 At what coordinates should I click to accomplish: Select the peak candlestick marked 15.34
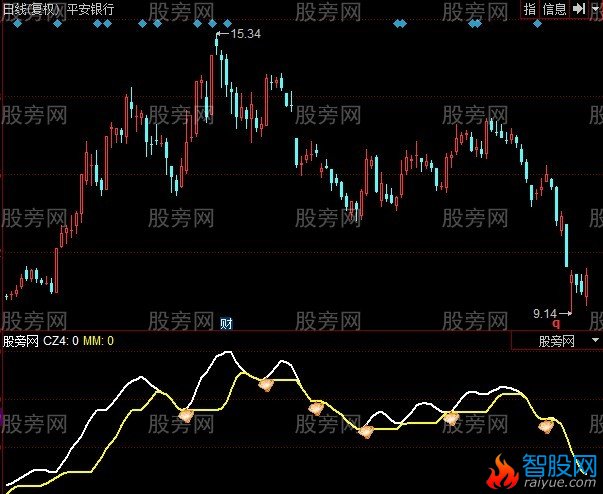coord(217,45)
